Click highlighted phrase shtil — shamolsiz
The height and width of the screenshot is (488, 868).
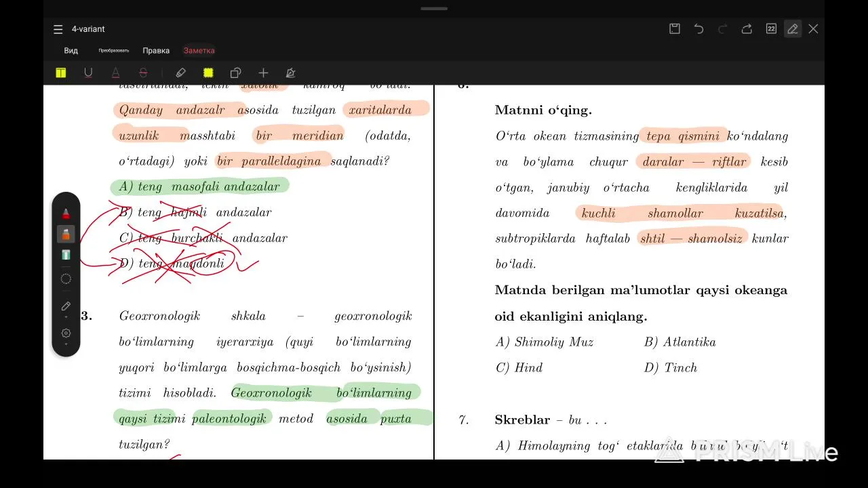[691, 239]
